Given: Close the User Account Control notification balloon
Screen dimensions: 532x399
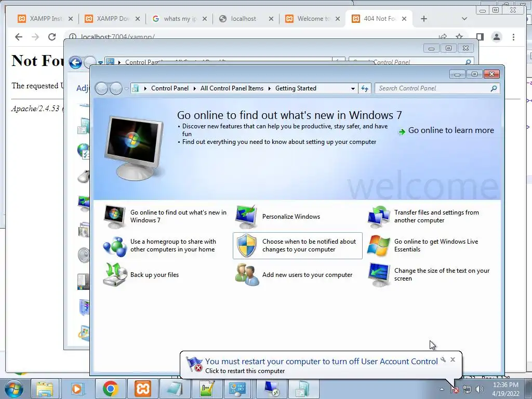Looking at the screenshot, I should (x=453, y=360).
